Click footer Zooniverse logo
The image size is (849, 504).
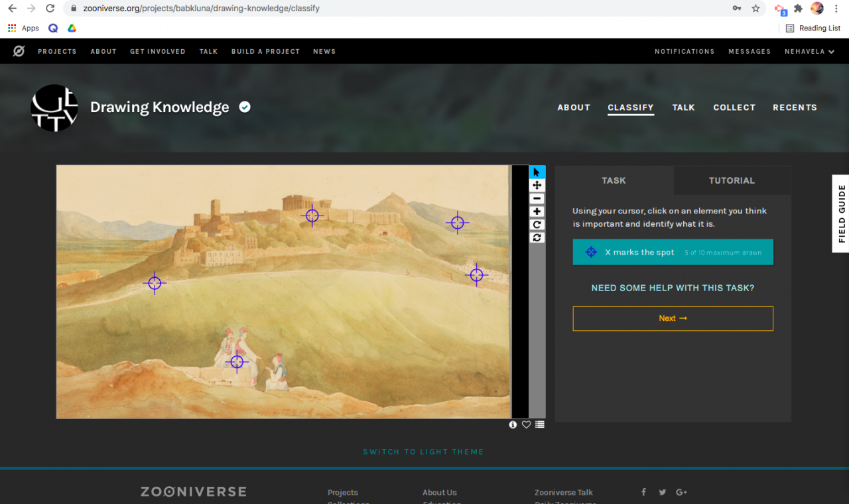pyautogui.click(x=193, y=491)
